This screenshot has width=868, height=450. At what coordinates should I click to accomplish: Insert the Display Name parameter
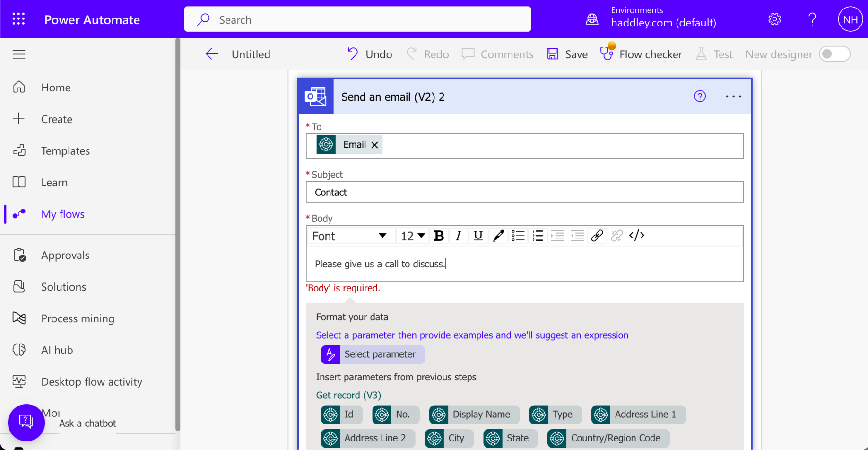(474, 415)
